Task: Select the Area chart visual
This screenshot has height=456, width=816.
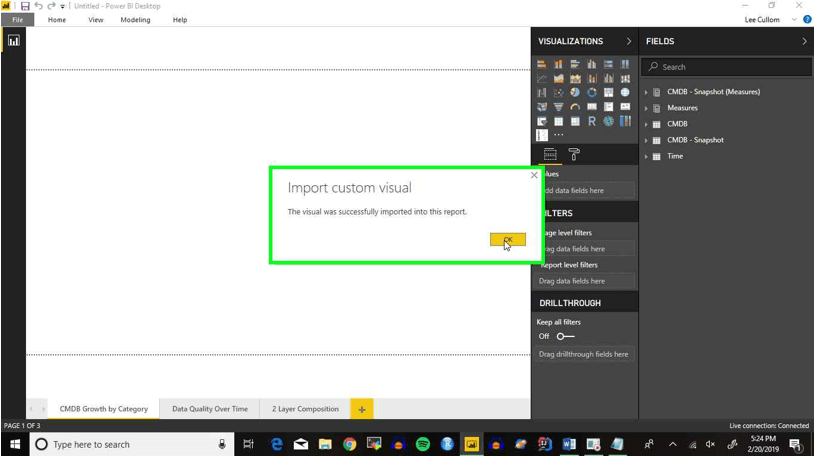Action: tap(558, 79)
